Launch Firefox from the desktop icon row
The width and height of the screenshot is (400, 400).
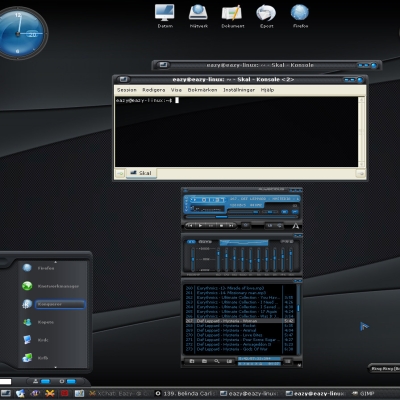[300, 15]
